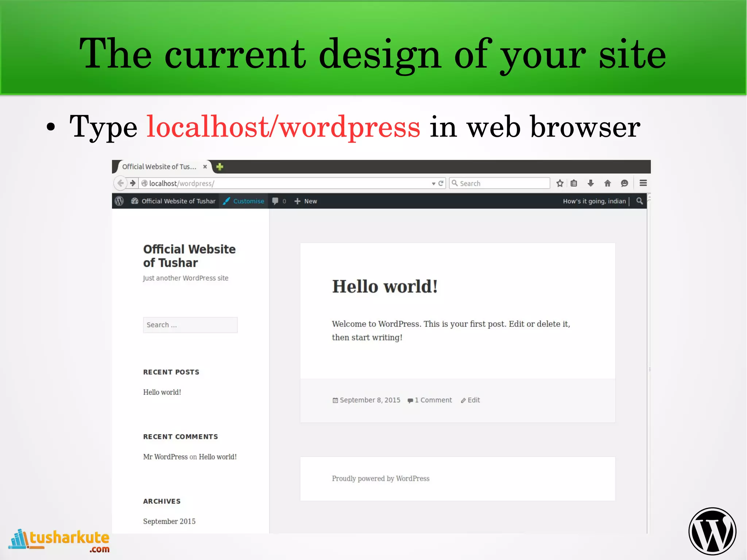
Task: Open the downloads arrow icon
Action: pyautogui.click(x=591, y=183)
